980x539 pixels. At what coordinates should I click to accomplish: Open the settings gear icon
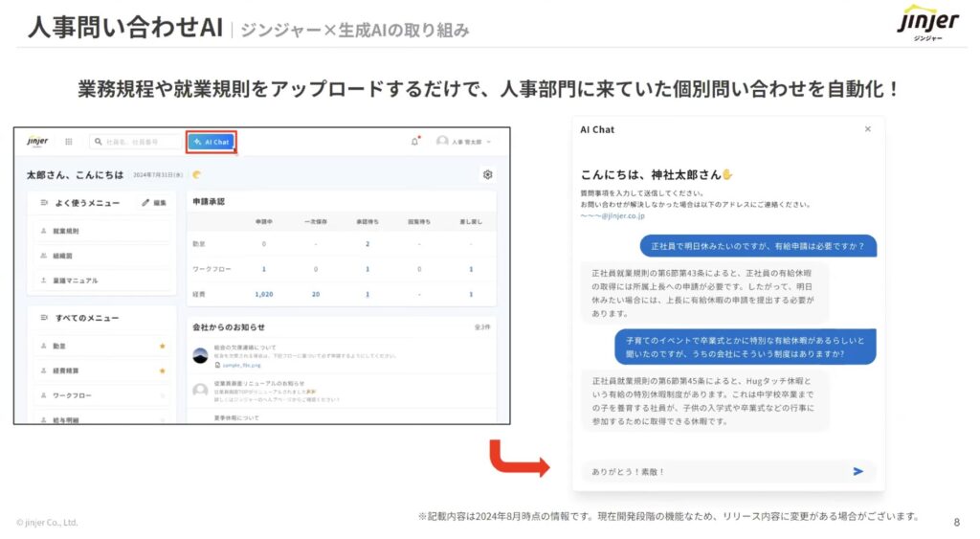(487, 174)
